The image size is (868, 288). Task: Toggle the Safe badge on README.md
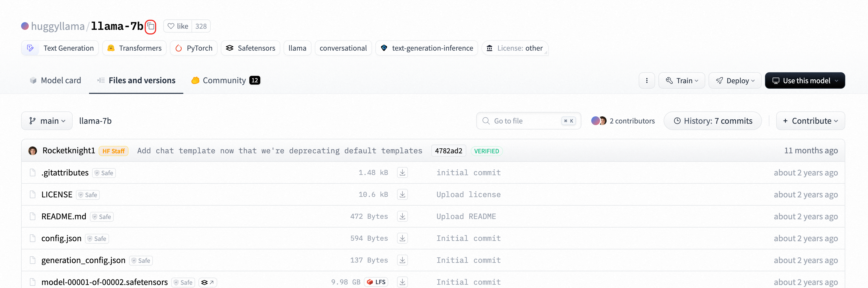(101, 217)
